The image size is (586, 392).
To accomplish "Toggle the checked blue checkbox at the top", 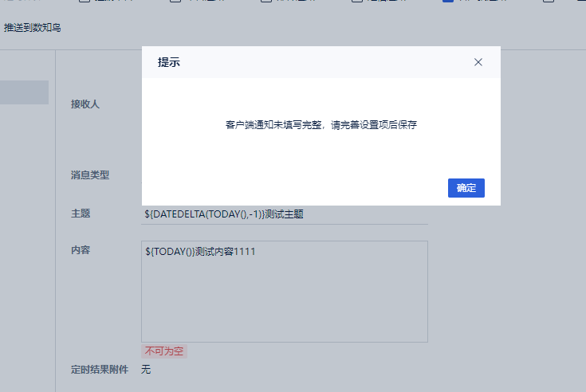I will 448,1.
